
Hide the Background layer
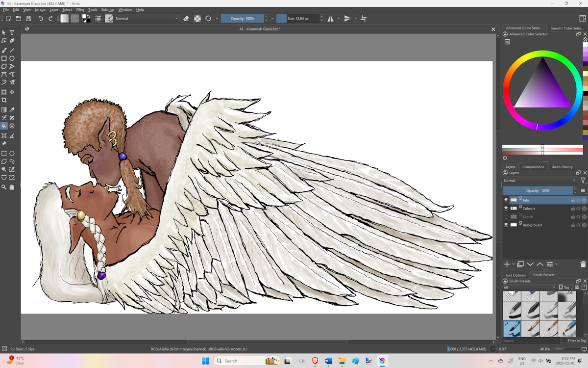point(506,225)
